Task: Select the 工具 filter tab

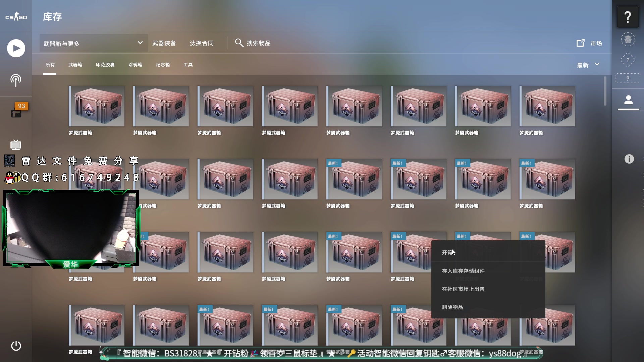Action: [x=188, y=65]
